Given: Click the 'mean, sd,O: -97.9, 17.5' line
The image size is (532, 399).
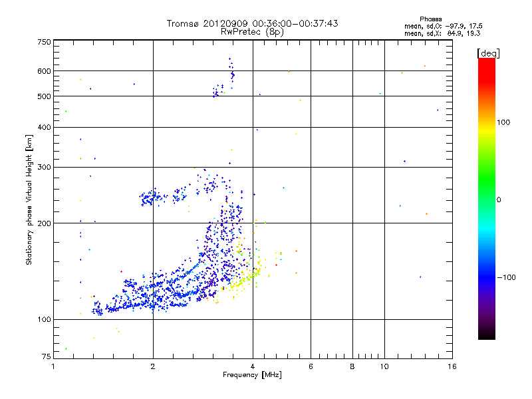Looking at the screenshot, I should coord(443,26).
